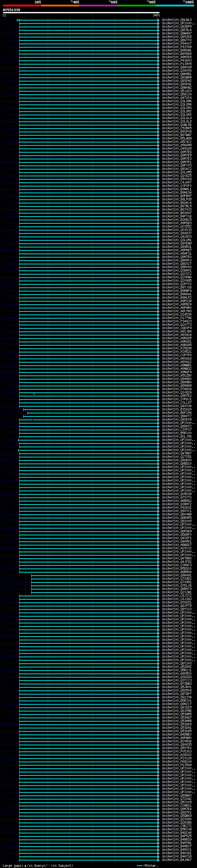
Task: Open hit UniRef100_Q4TBR7
Action: [176, 454]
